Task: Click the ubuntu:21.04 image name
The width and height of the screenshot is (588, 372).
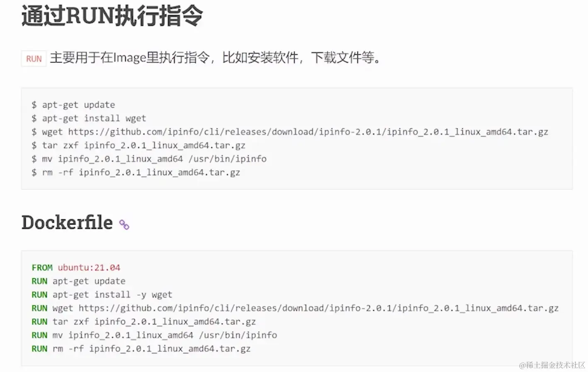Action: pyautogui.click(x=89, y=268)
